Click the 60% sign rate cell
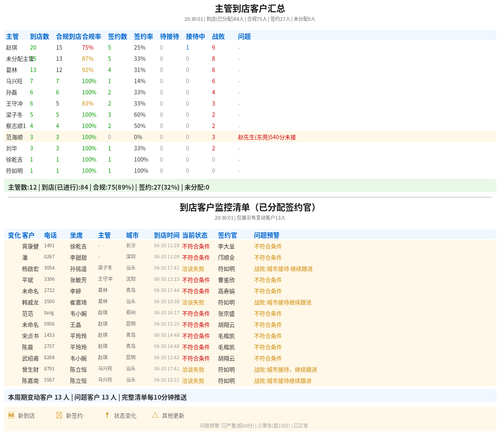Image resolution: width=500 pixels, height=448 pixels. [140, 115]
